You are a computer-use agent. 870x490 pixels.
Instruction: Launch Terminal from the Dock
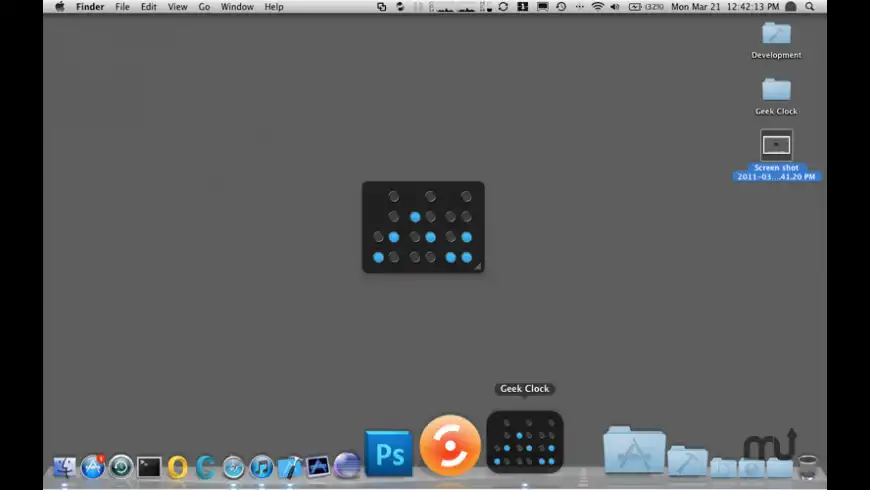(x=149, y=467)
